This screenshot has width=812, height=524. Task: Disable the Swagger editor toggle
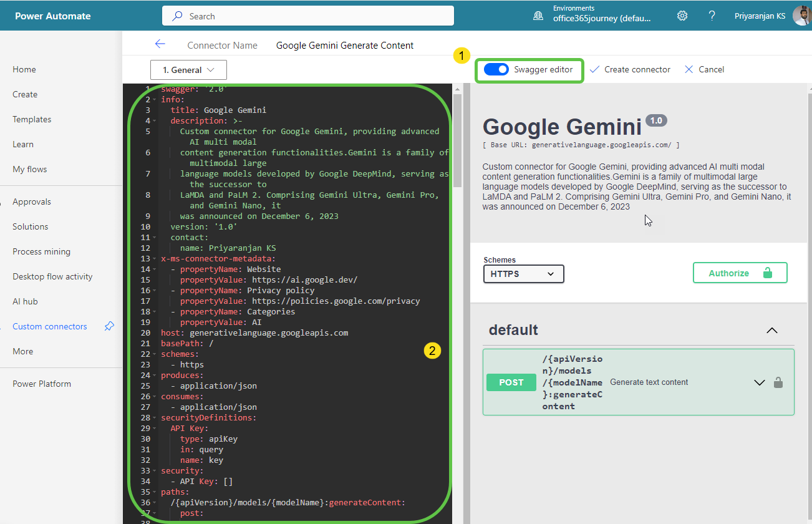coord(496,69)
